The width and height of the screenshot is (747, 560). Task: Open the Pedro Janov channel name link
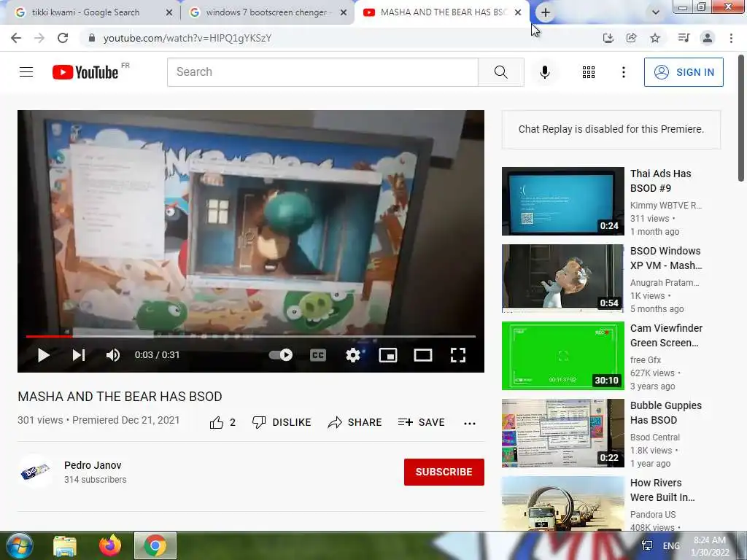(x=93, y=465)
